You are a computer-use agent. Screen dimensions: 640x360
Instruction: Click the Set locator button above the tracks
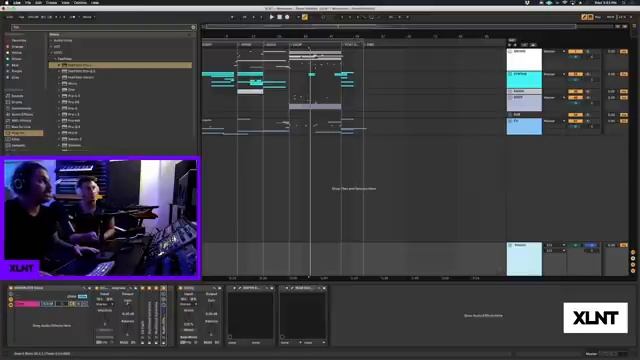[512, 40]
